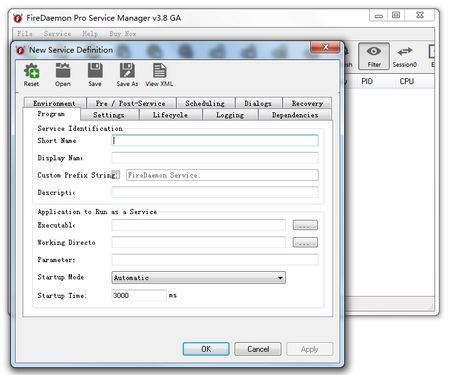Click the custom prefix string text field
Viewport: 450px width, 375px height.
[222, 175]
